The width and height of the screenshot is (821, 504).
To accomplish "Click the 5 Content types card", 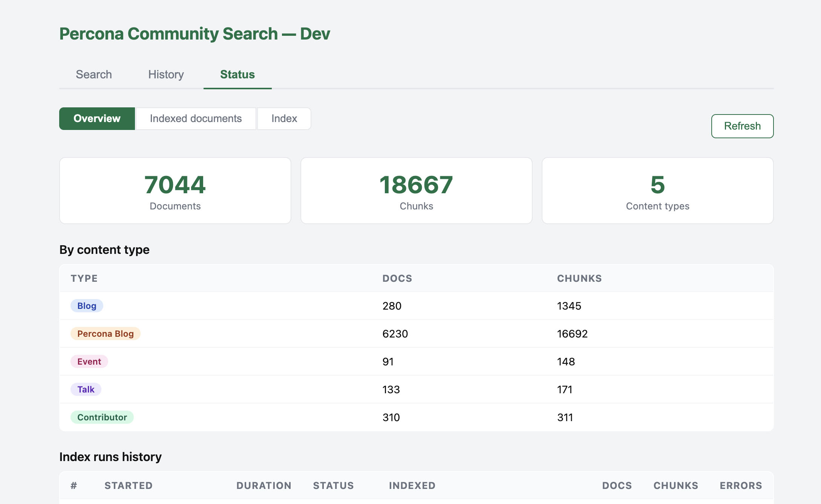I will (658, 191).
